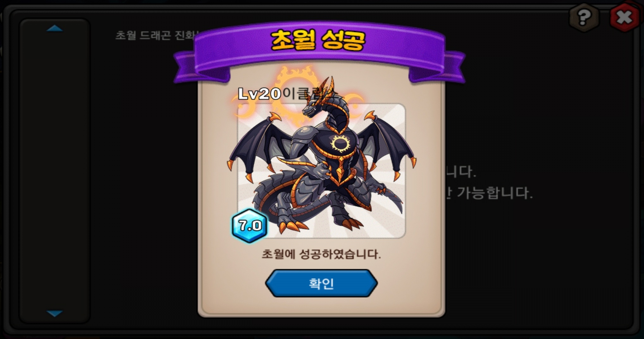Confirm with the blue 확인 button
The height and width of the screenshot is (339, 644).
[321, 283]
